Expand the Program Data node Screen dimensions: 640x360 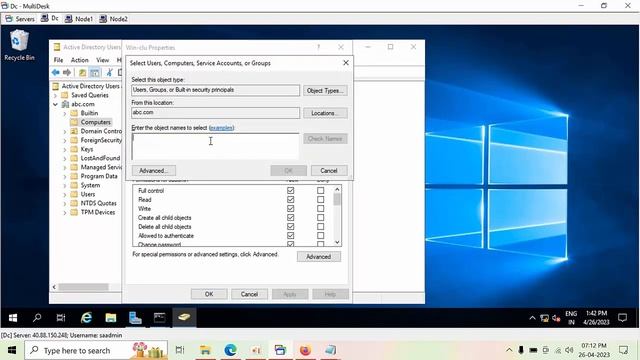[x=64, y=176]
